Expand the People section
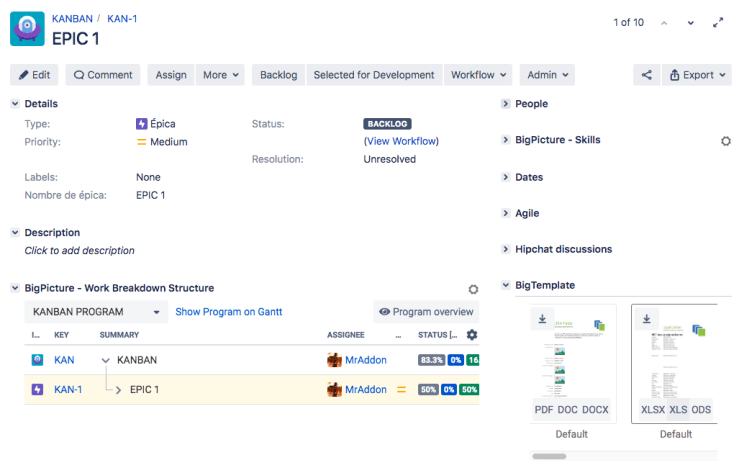Image resolution: width=739 pixels, height=473 pixels. click(506, 104)
